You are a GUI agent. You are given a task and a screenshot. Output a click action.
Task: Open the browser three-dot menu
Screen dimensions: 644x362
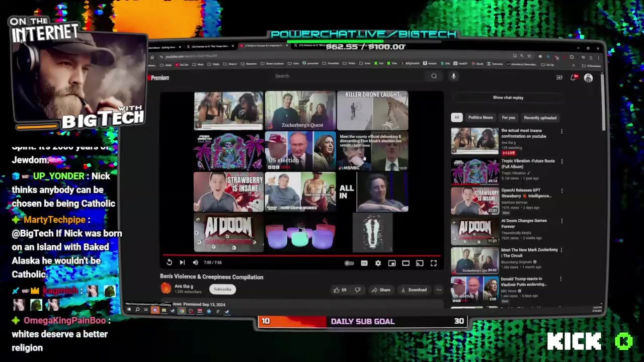pos(598,57)
